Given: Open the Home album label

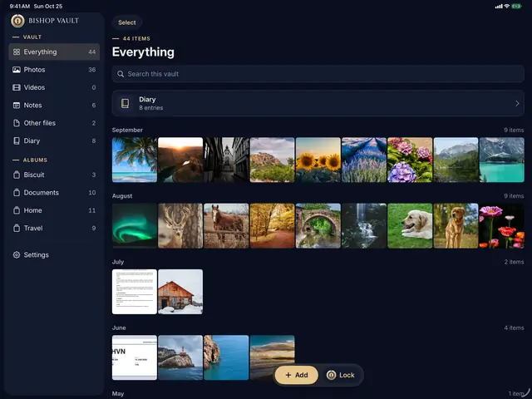Looking at the screenshot, I should 32,210.
